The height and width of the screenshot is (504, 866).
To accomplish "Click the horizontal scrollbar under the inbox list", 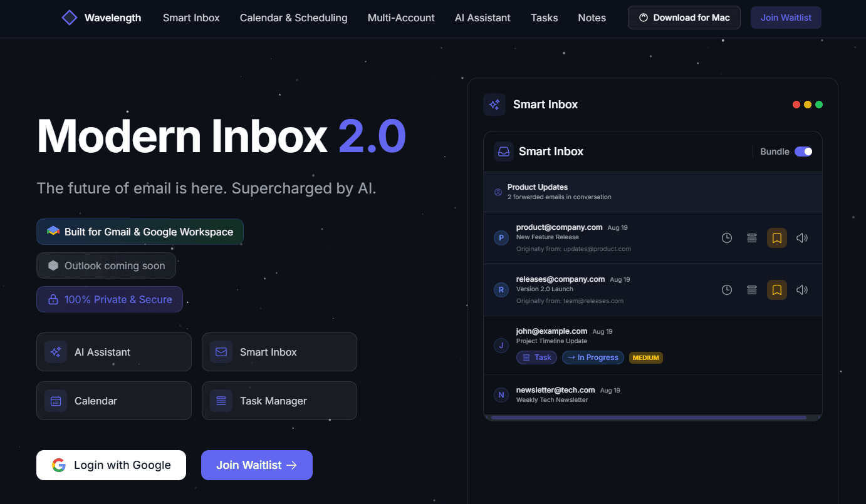I will point(649,418).
